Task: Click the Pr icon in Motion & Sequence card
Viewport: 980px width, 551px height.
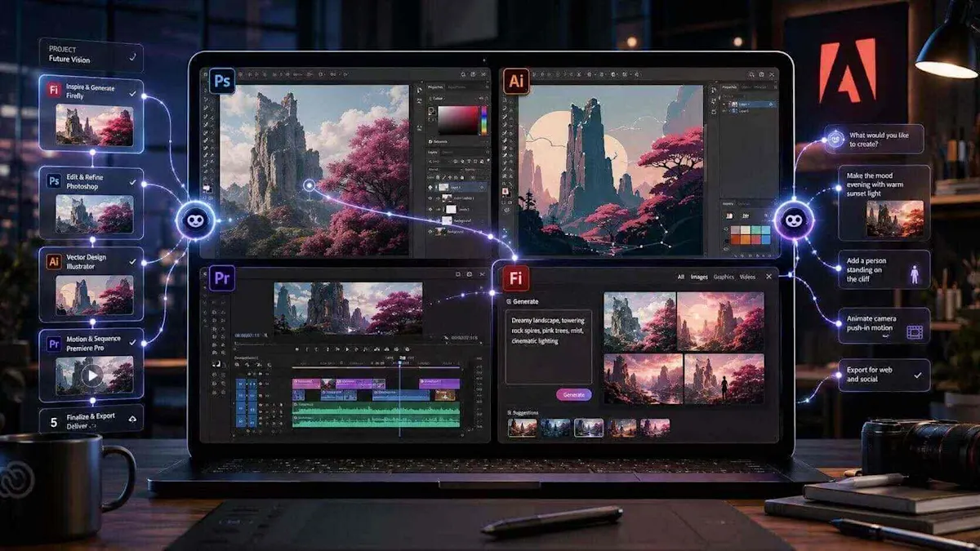Action: pyautogui.click(x=54, y=343)
